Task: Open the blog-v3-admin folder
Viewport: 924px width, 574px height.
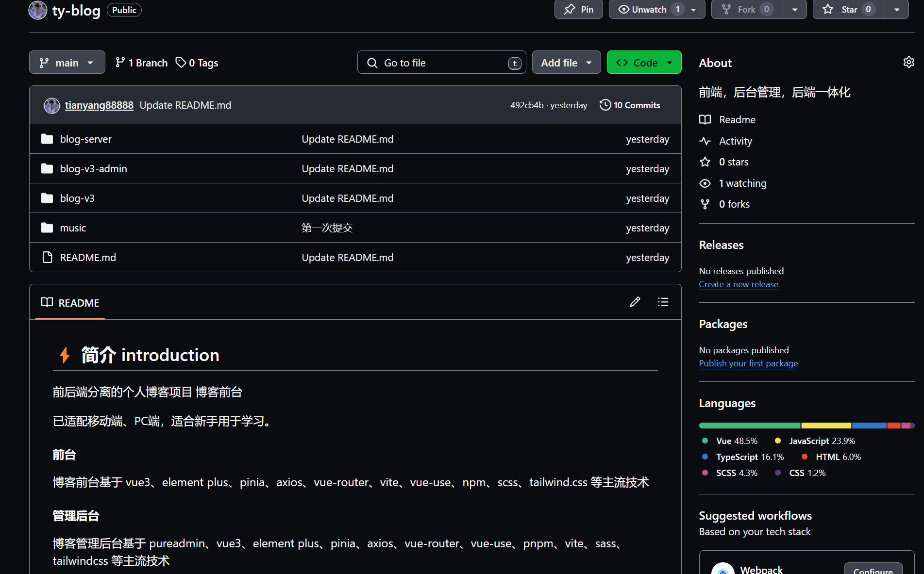Action: 94,169
